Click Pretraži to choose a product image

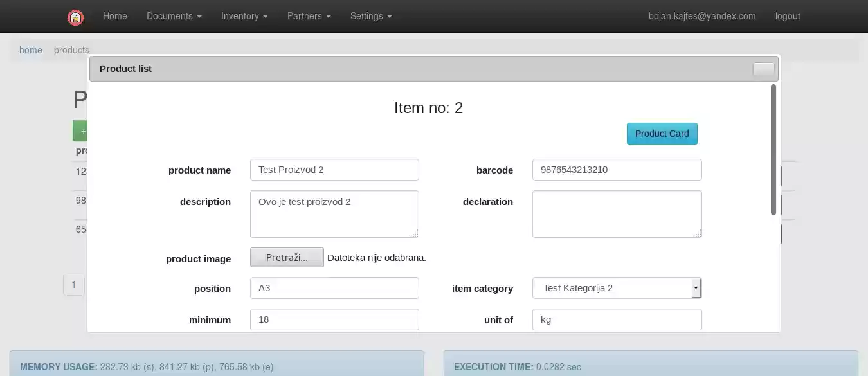coord(287,257)
